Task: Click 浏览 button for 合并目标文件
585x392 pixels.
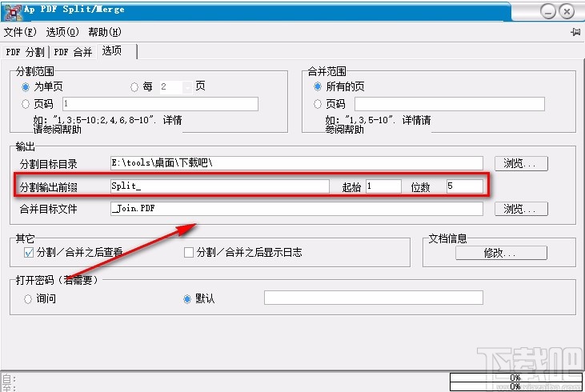Action: coord(521,209)
